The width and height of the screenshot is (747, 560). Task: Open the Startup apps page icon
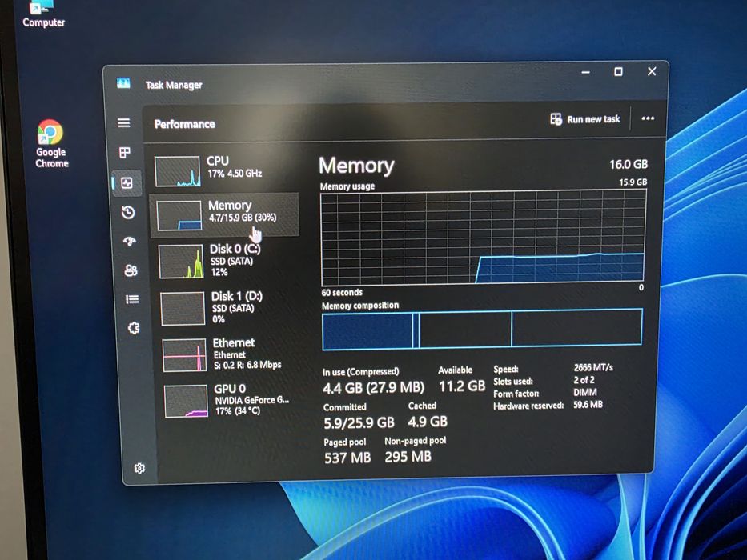[x=130, y=242]
